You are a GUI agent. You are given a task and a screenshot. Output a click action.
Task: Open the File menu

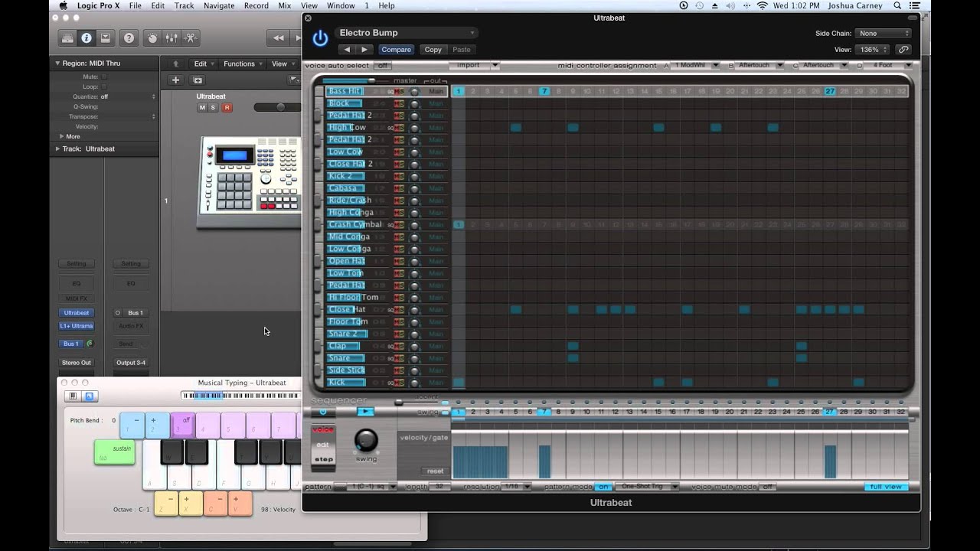pos(136,5)
